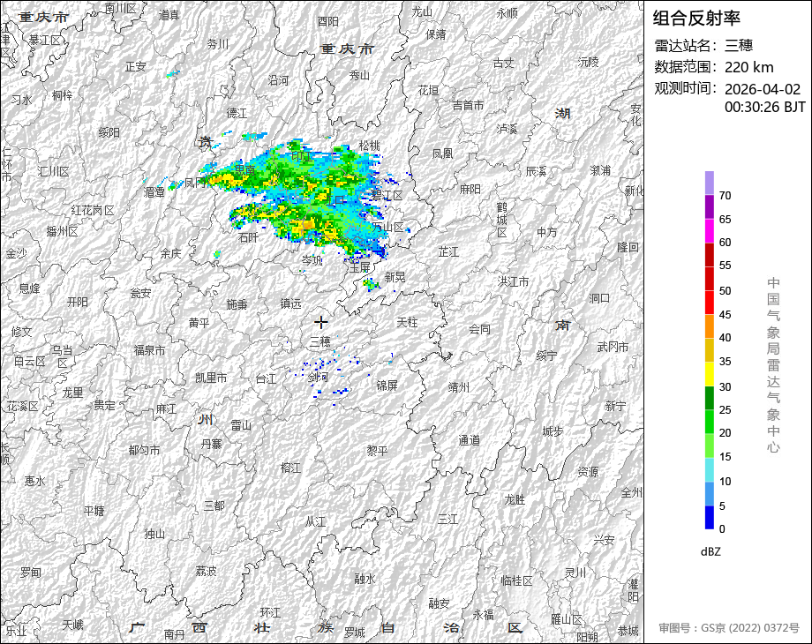Click the 三穗 label on the map

point(320,341)
